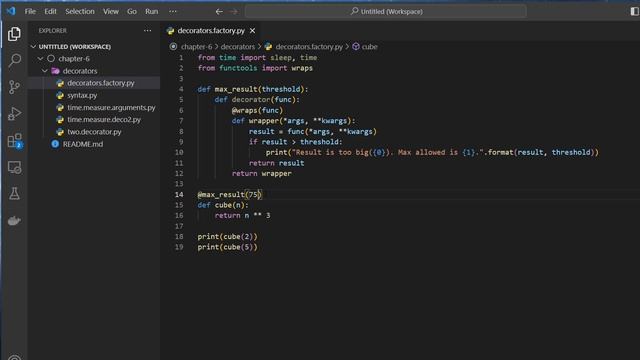Screen dimensions: 640x360
Task: Click the cube symbol icon in breadcrumb
Action: [x=356, y=47]
